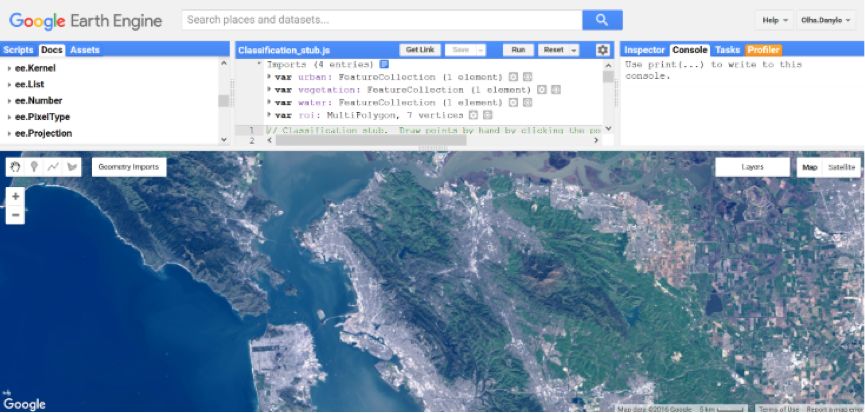Switch to the Tasks tab
This screenshot has height=413, width=865.
(x=727, y=50)
